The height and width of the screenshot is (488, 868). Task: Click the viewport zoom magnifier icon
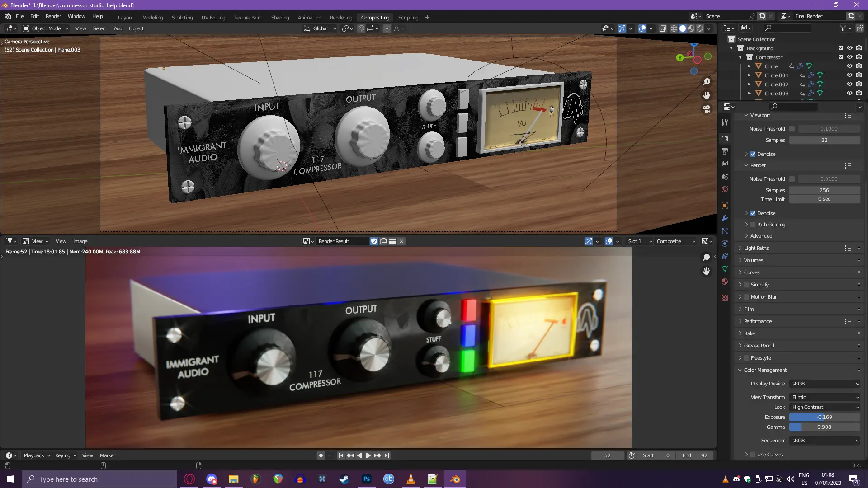click(x=707, y=82)
